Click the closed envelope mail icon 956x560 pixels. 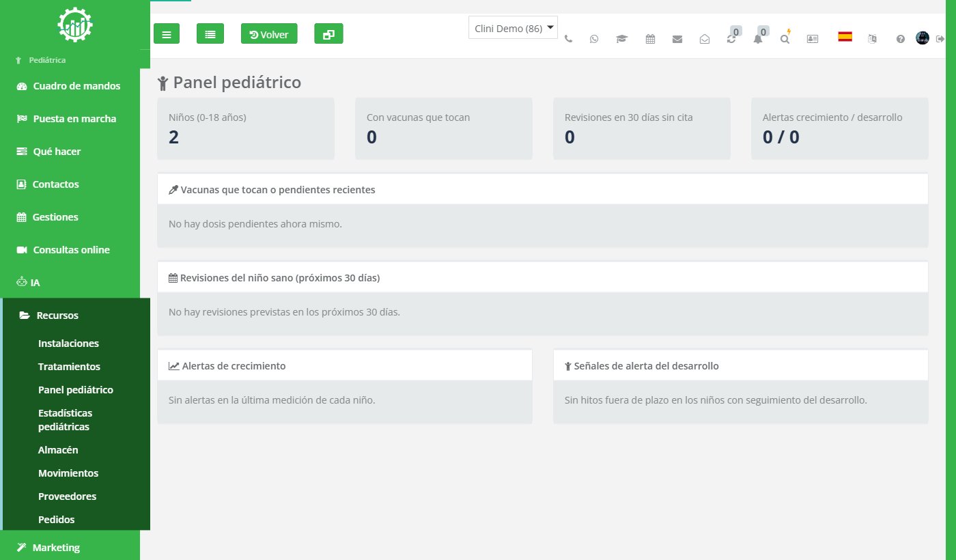677,39
